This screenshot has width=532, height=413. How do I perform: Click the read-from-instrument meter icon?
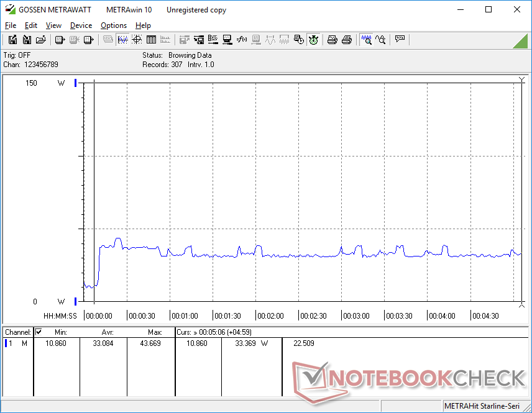coord(60,40)
